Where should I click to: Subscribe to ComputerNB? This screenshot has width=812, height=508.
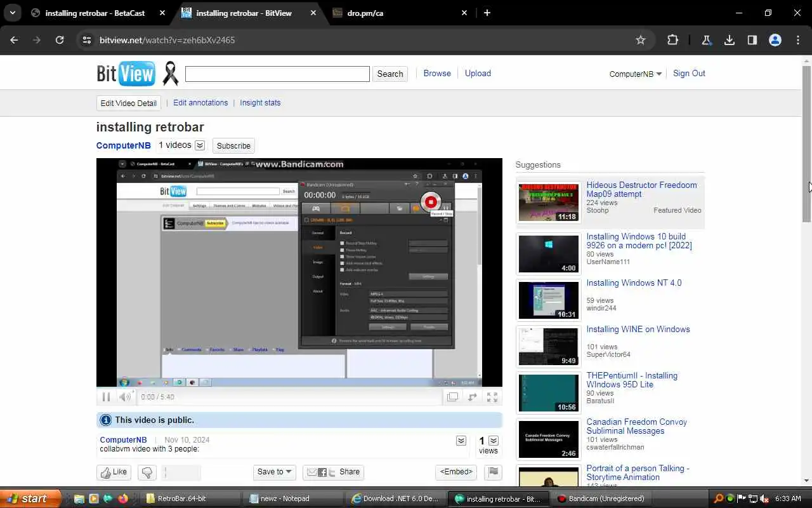point(233,145)
